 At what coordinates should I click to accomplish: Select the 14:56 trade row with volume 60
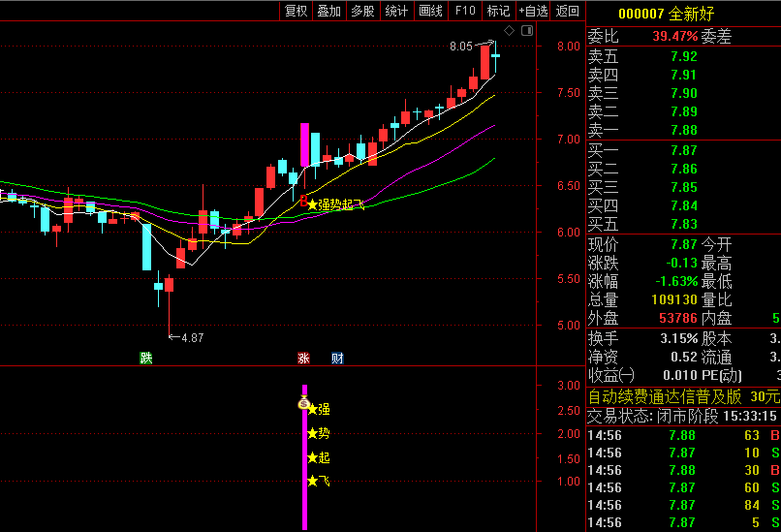(683, 487)
